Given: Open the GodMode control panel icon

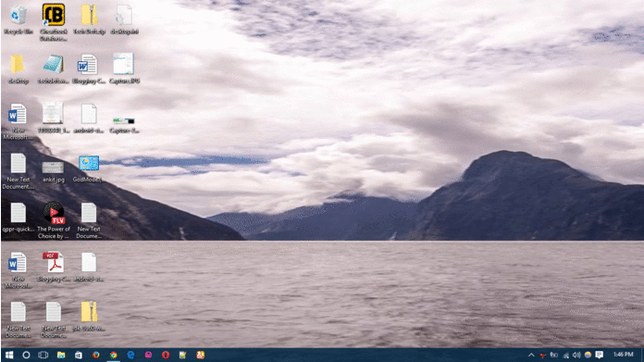Looking at the screenshot, I should coord(89,163).
